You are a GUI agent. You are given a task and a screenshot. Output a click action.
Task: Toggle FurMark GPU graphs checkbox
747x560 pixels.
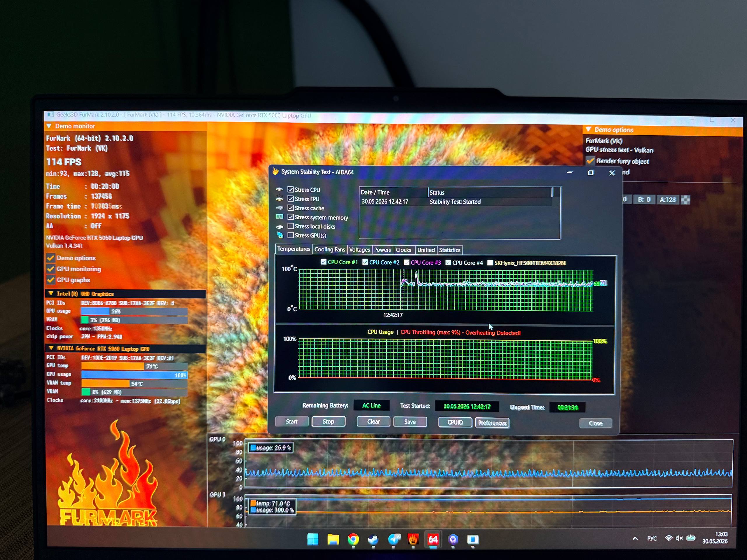point(51,280)
